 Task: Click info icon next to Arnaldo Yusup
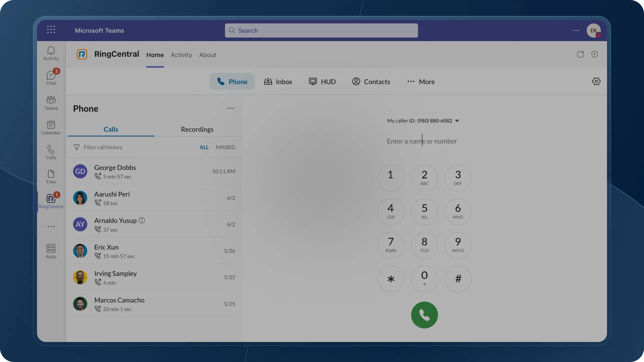coord(142,220)
